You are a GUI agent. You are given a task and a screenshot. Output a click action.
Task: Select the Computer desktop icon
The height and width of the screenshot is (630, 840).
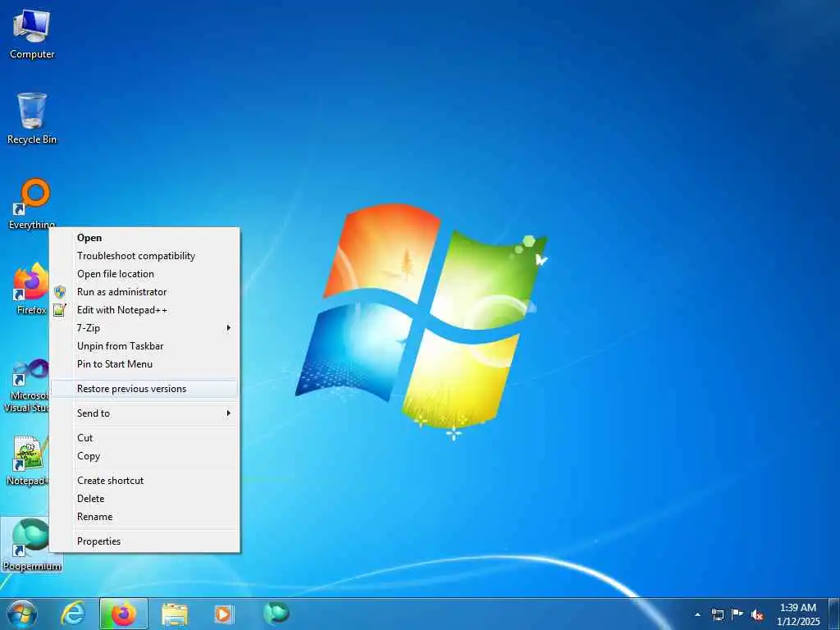pos(32,34)
